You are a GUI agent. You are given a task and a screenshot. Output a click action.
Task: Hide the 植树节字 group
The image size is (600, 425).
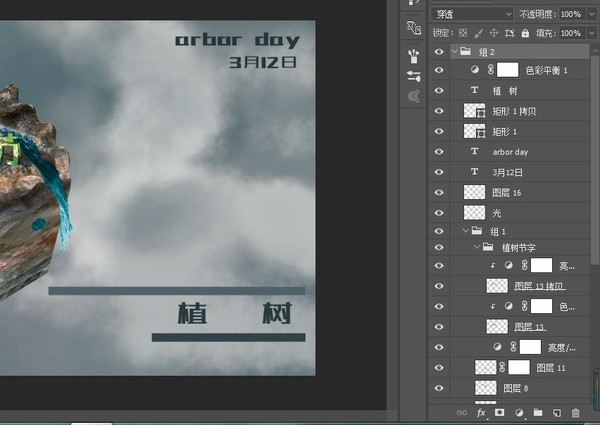tap(439, 248)
